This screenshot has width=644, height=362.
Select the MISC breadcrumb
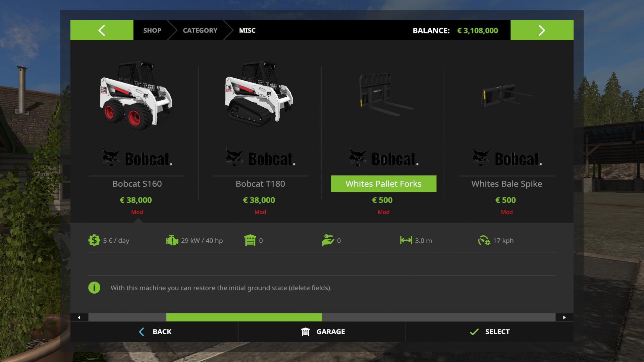[x=247, y=30]
